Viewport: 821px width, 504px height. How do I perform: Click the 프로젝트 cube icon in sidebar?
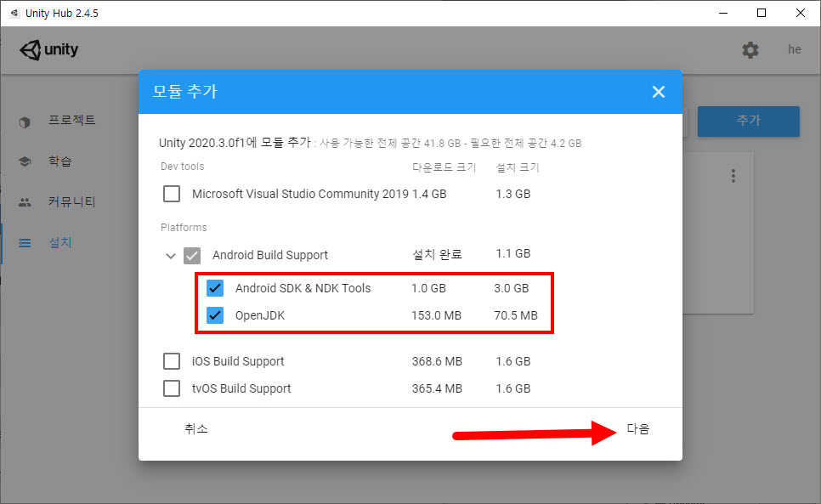click(x=25, y=122)
